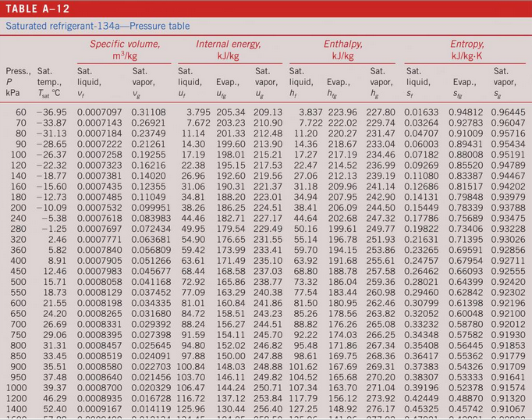Click the 227.80 vapor enthalpy value

(381, 112)
